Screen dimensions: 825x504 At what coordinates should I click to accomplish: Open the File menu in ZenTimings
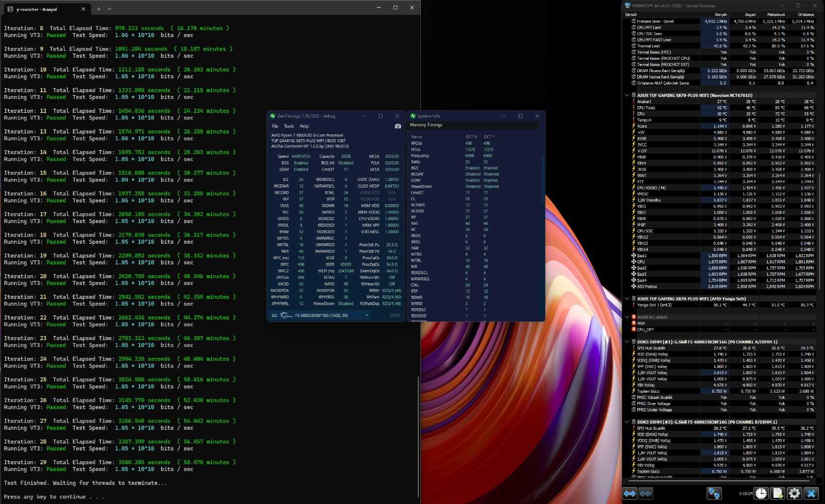275,126
